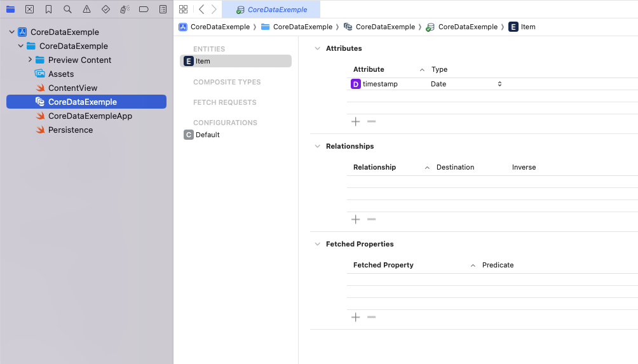
Task: Click the Inverse column header
Action: click(524, 167)
